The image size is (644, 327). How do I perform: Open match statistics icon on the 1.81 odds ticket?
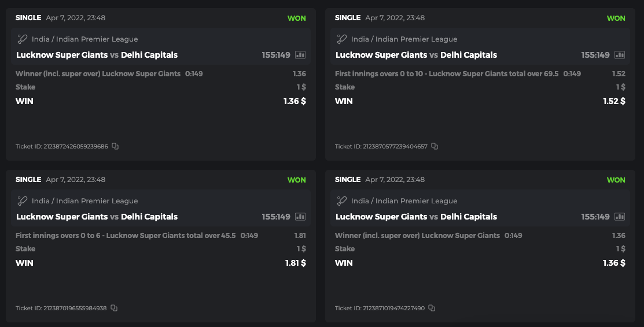(300, 217)
